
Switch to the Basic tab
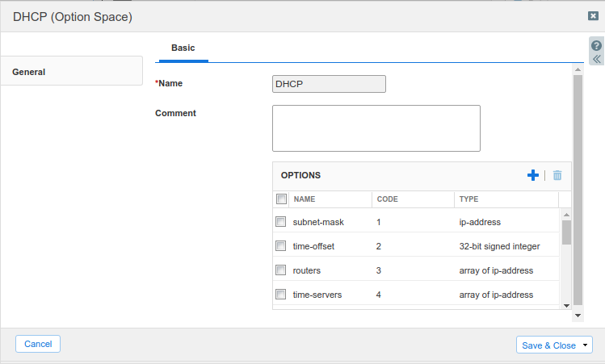(183, 48)
